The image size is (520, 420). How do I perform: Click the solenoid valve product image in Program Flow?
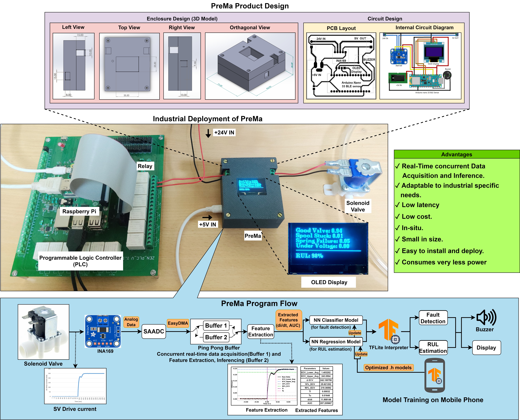[x=44, y=332]
